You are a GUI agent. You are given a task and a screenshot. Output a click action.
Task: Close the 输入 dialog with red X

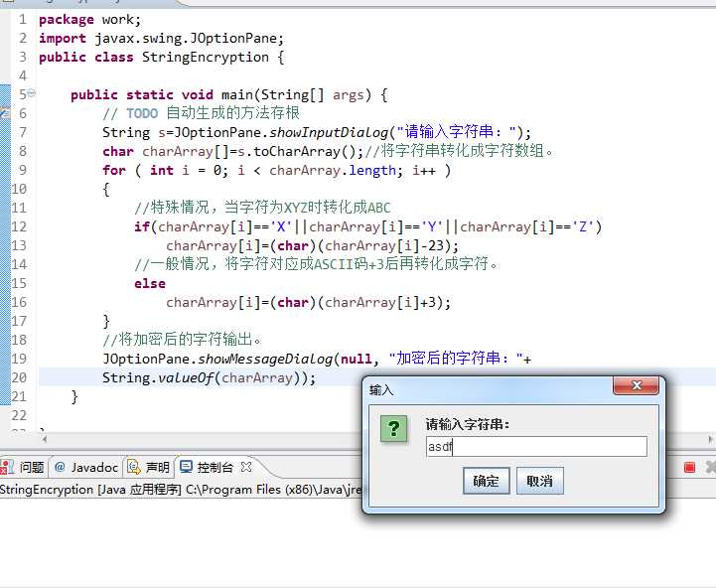(637, 385)
